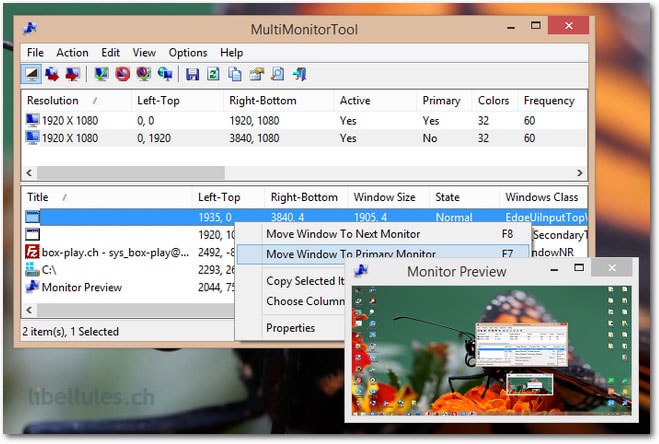Click the Save floppy disk icon
Viewport: 659px width, 444px height.
pyautogui.click(x=192, y=74)
